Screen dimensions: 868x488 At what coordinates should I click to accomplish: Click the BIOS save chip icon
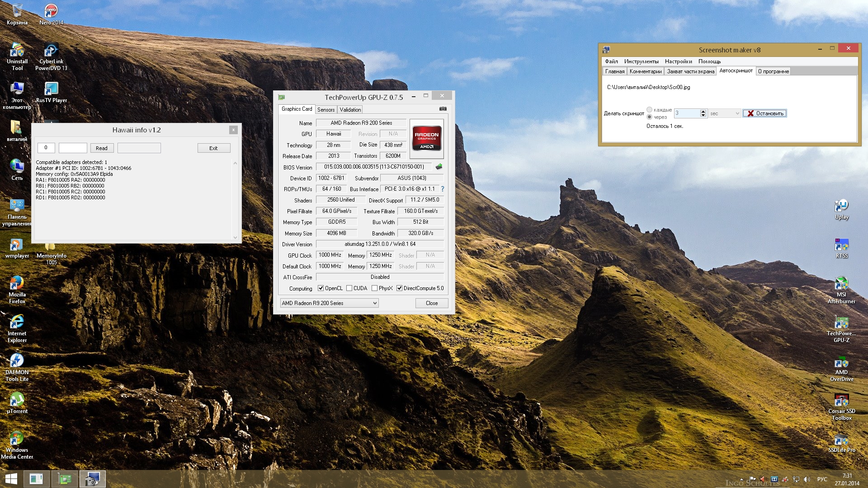pyautogui.click(x=439, y=167)
